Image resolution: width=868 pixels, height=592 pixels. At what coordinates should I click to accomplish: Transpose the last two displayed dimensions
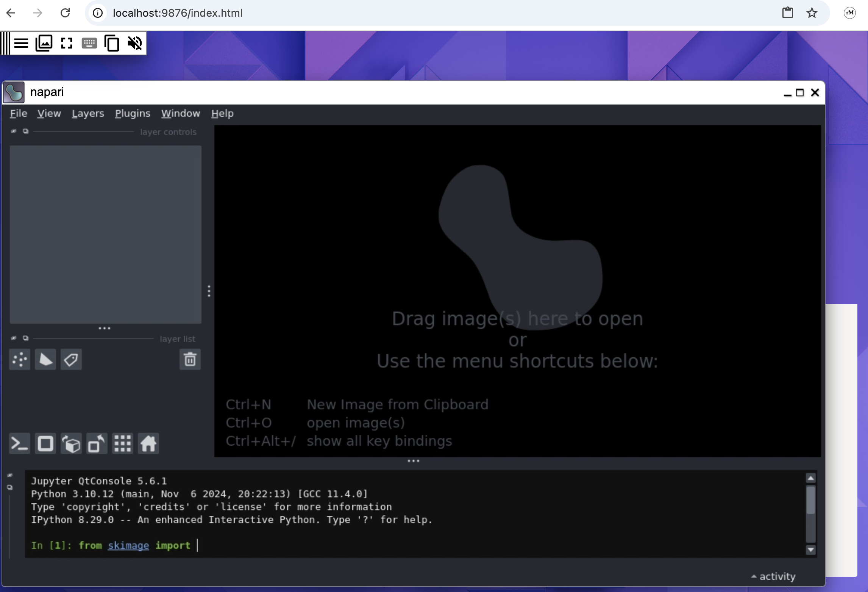[x=97, y=443]
